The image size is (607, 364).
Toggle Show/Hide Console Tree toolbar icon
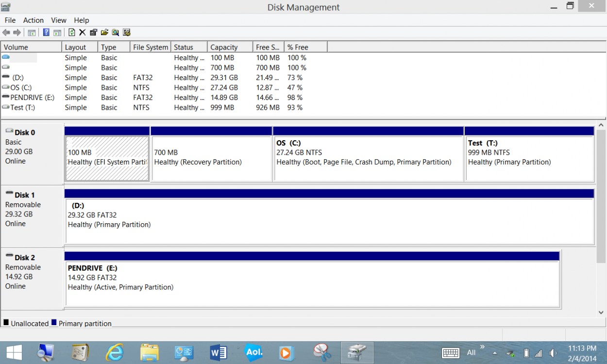32,33
